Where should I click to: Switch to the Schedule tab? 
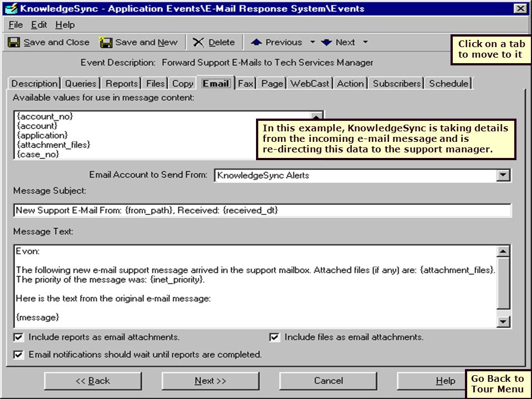point(448,84)
